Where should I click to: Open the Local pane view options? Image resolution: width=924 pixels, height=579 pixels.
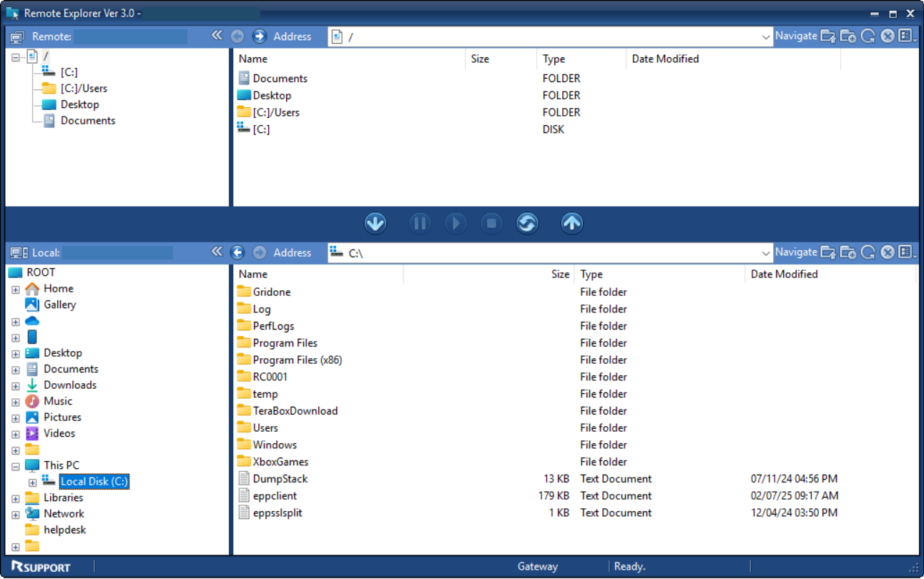[908, 252]
